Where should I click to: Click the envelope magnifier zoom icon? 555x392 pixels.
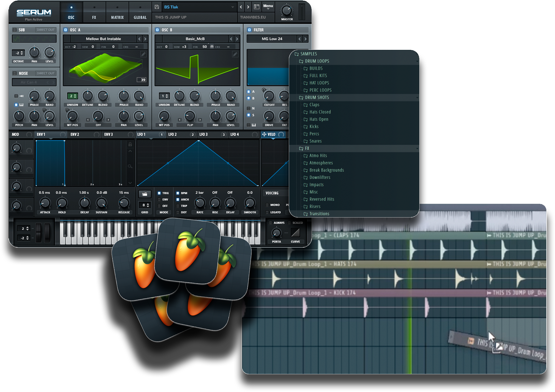130,166
